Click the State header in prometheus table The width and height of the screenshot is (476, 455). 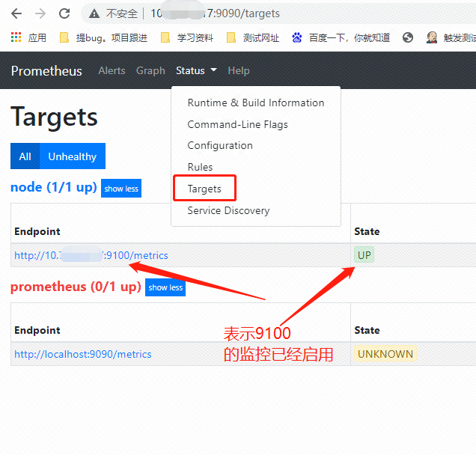367,330
